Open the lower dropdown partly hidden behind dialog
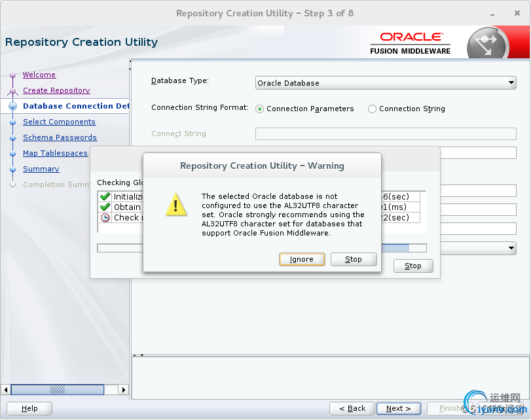This screenshot has height=420, width=531. pyautogui.click(x=478, y=248)
